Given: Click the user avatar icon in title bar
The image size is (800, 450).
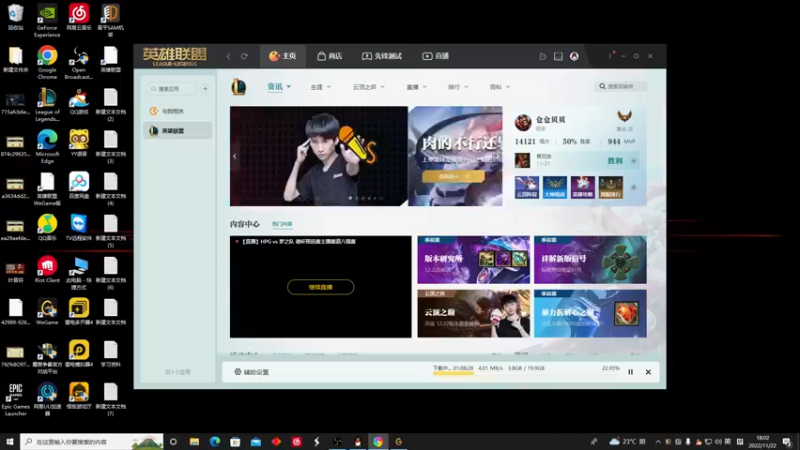Looking at the screenshot, I should [574, 56].
